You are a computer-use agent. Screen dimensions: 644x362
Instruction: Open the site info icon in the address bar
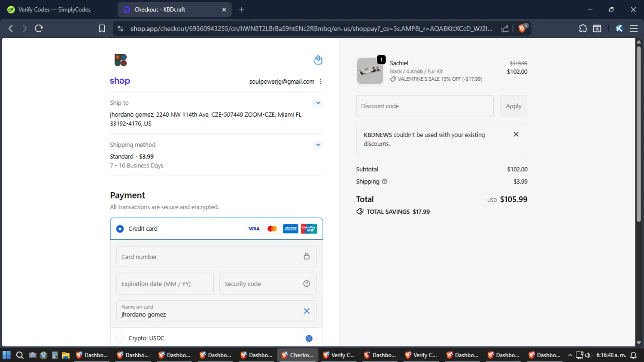pos(120,28)
